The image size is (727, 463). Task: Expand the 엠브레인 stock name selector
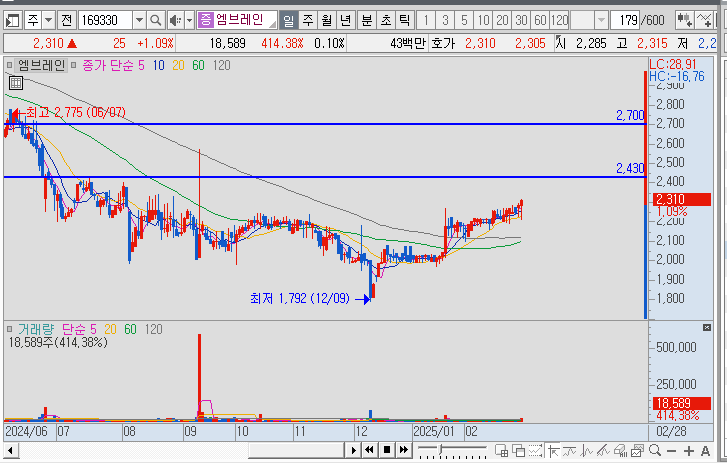[237, 20]
